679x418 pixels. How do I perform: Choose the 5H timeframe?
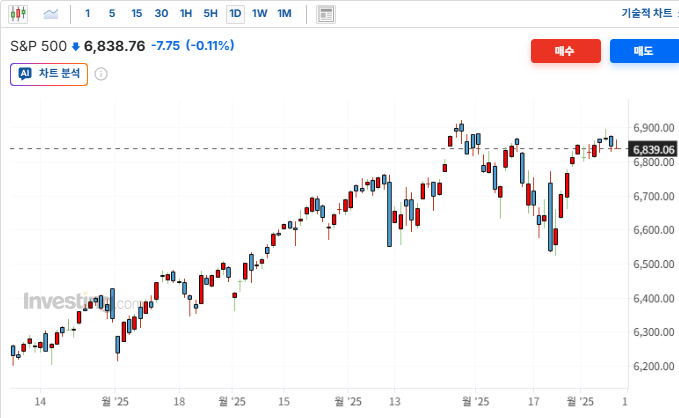(x=210, y=13)
